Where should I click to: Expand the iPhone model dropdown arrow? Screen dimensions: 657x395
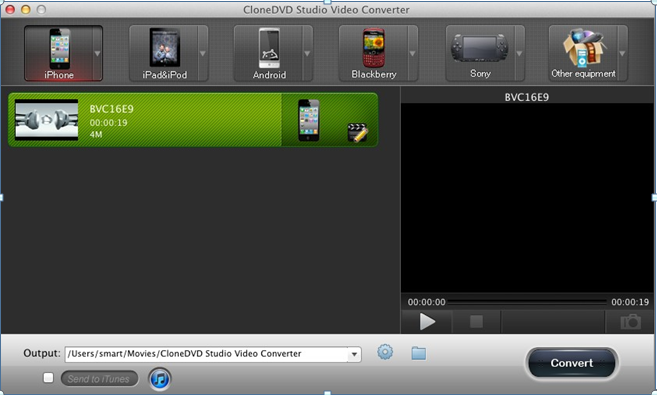98,54
